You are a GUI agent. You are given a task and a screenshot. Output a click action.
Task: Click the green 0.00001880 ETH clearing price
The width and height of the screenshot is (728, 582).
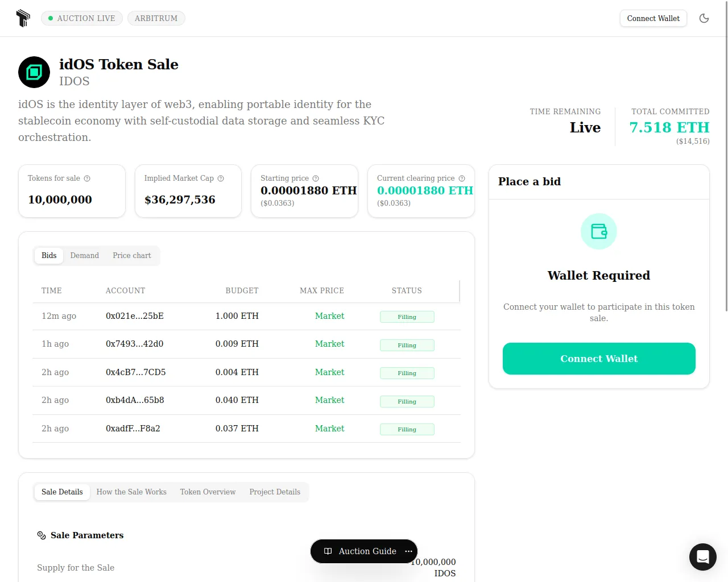pyautogui.click(x=425, y=190)
